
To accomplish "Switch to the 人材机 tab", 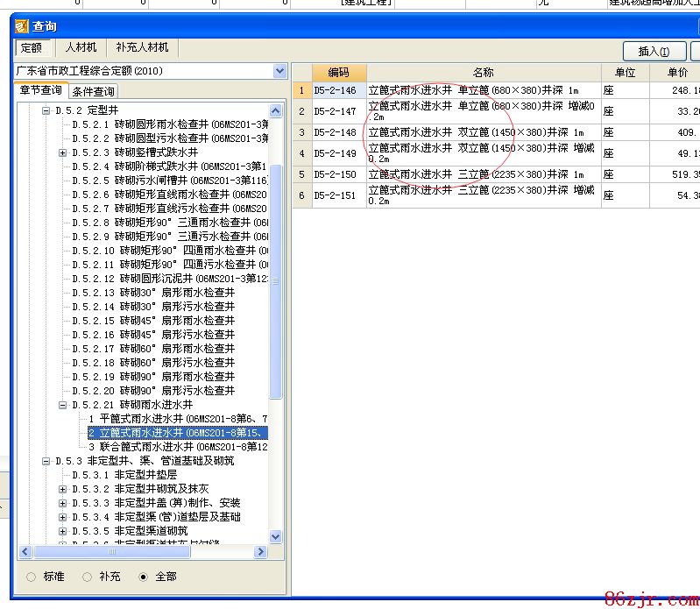I will click(81, 47).
